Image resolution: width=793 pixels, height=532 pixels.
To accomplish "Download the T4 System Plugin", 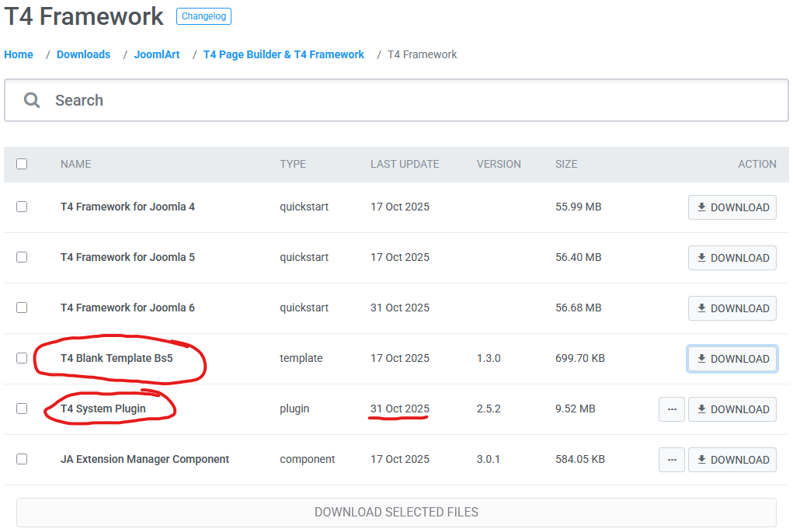I will (x=732, y=409).
